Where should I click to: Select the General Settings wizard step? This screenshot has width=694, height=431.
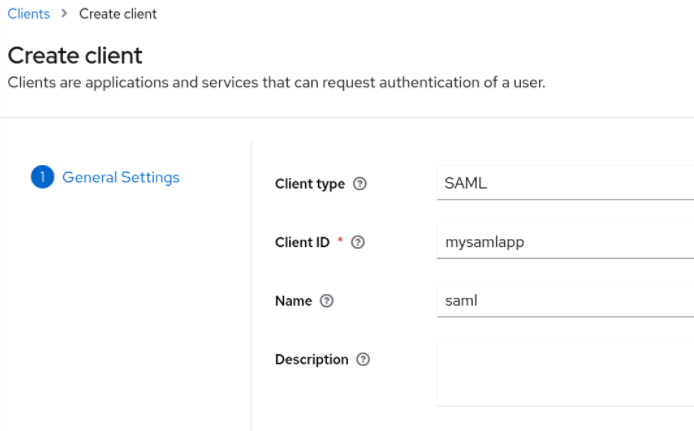[120, 178]
